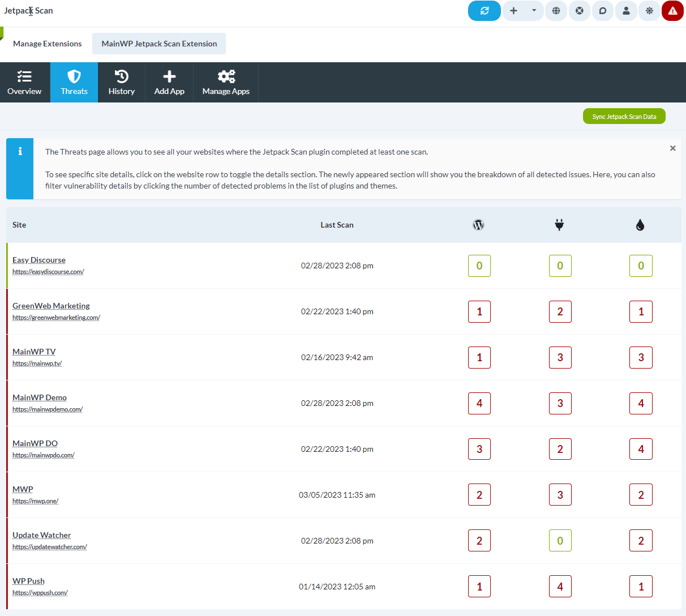This screenshot has width=686, height=616.
Task: Click MainWP TV theme threats count 3
Action: coord(641,357)
